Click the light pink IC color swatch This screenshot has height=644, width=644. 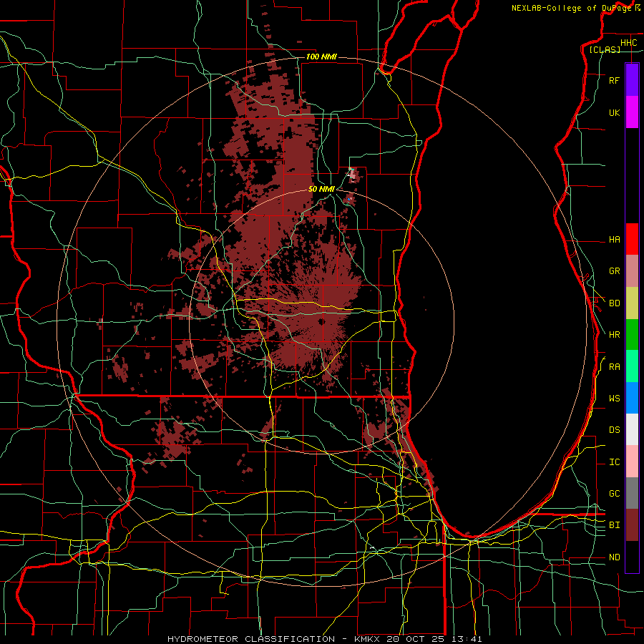[x=632, y=462]
